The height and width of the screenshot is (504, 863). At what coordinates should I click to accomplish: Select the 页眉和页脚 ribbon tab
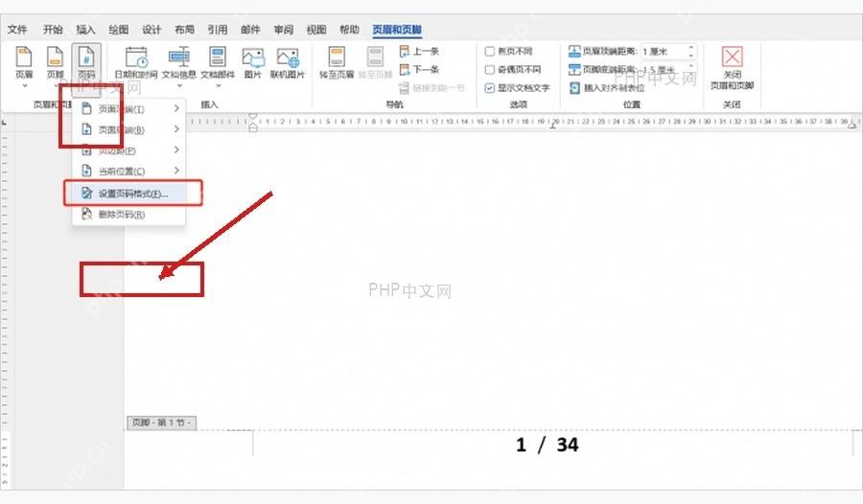(x=397, y=30)
